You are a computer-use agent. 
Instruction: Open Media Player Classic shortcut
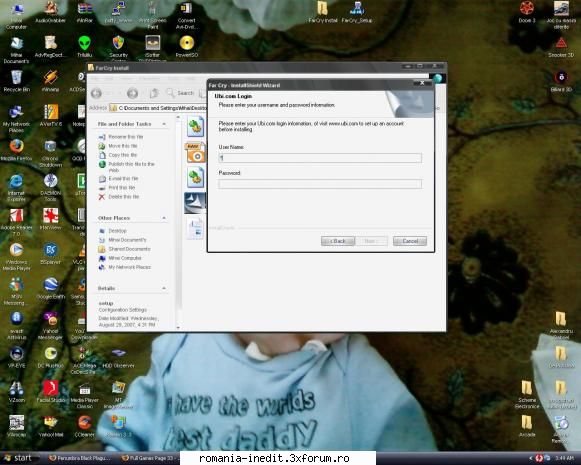pos(84,388)
